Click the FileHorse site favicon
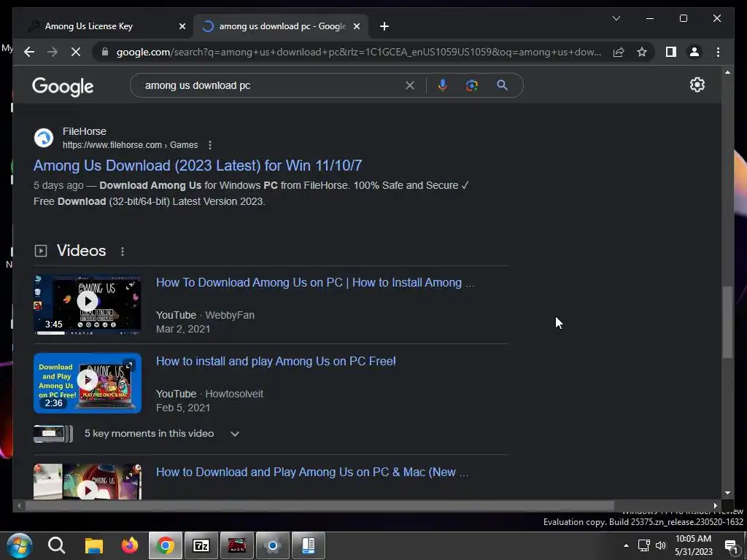This screenshot has width=747, height=560. (x=43, y=138)
